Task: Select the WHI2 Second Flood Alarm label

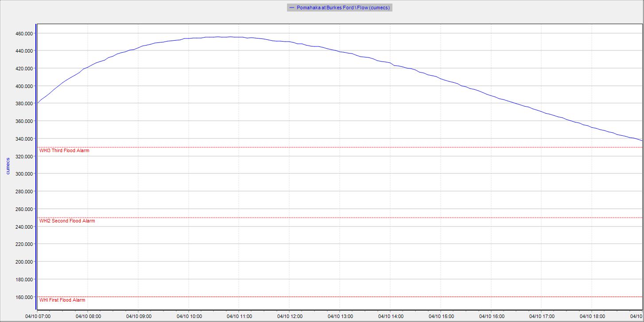Action: (x=67, y=221)
